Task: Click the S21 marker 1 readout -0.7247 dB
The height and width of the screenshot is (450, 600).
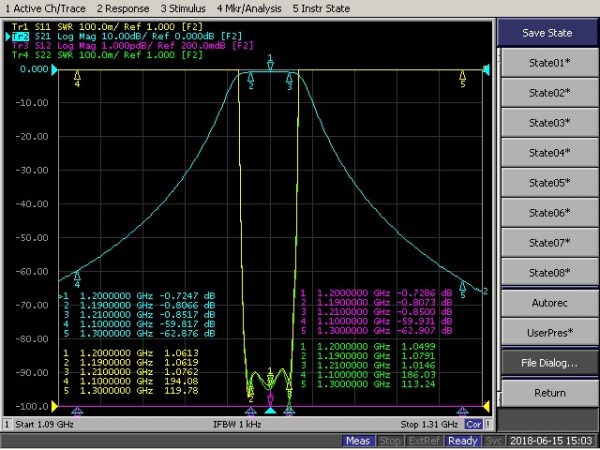Action: pyautogui.click(x=187, y=296)
